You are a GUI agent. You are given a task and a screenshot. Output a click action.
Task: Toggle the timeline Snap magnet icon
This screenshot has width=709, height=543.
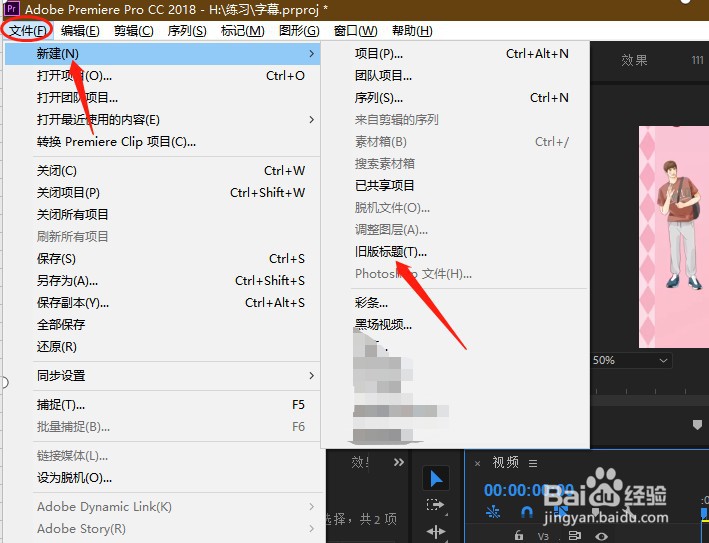pos(526,512)
